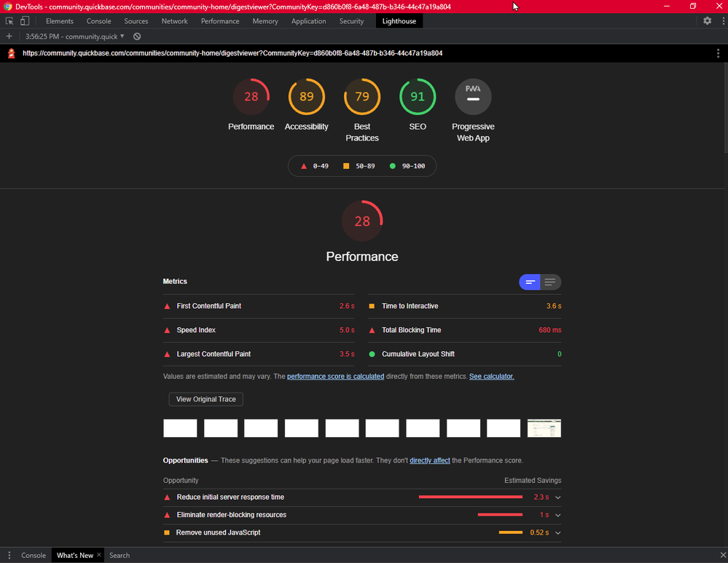Open the See calculator link
The image size is (728, 563).
pyautogui.click(x=491, y=377)
